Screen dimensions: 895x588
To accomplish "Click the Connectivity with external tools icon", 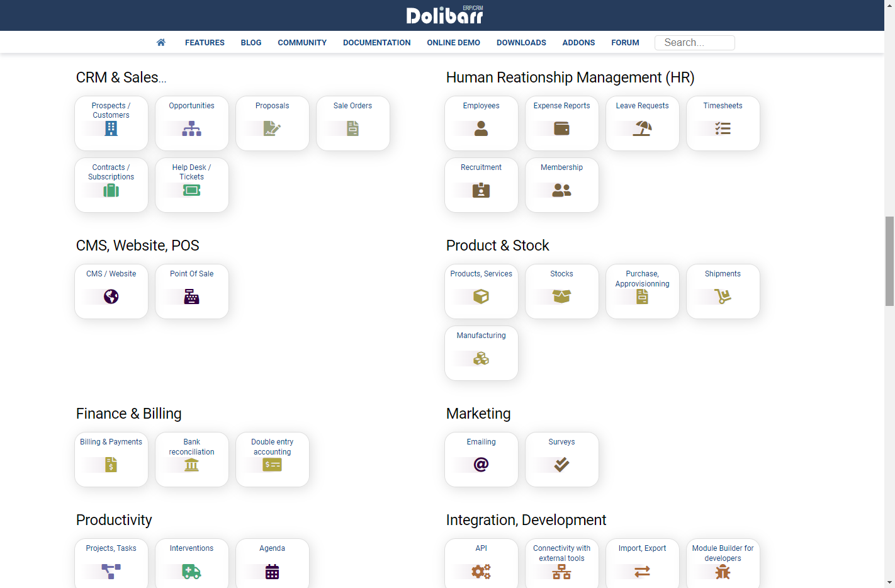I will pyautogui.click(x=562, y=571).
